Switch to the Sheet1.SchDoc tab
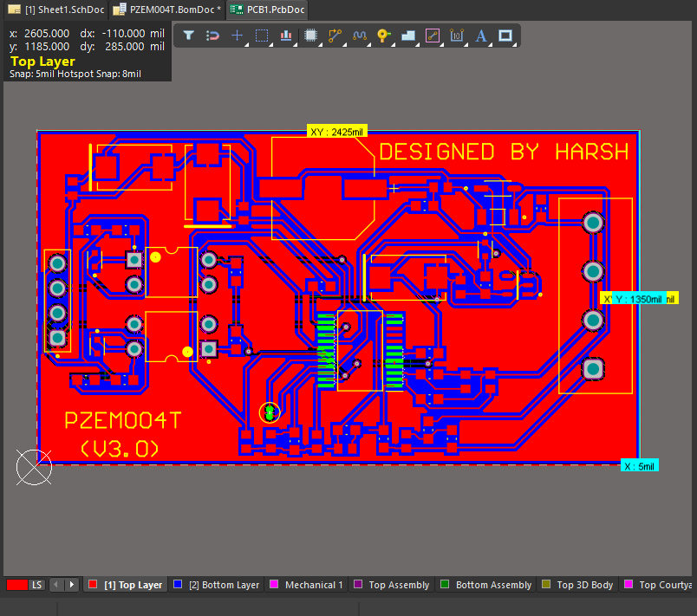The image size is (697, 616). (x=55, y=10)
